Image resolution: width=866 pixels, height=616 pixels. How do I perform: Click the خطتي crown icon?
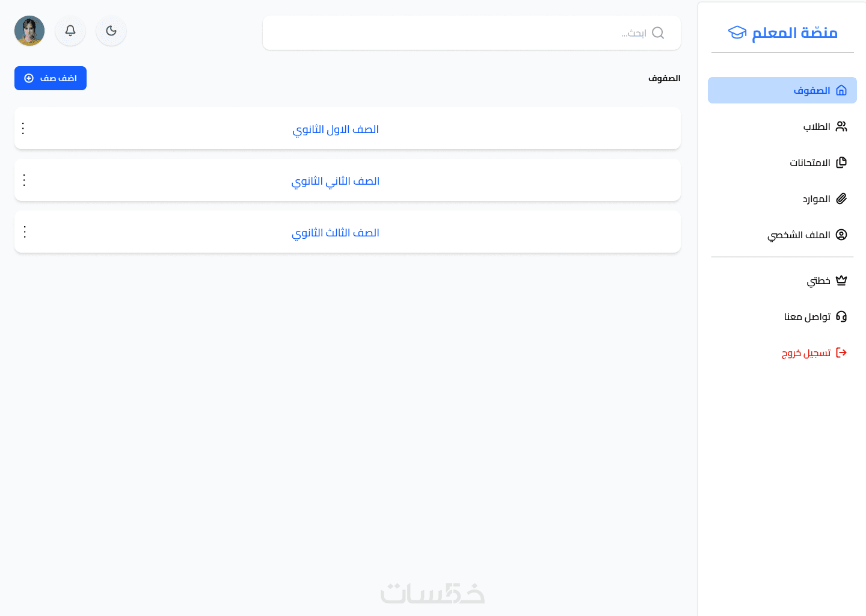tap(841, 280)
